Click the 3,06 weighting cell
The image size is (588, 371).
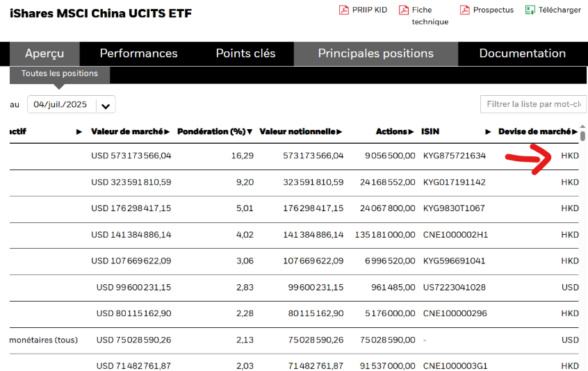coord(245,261)
